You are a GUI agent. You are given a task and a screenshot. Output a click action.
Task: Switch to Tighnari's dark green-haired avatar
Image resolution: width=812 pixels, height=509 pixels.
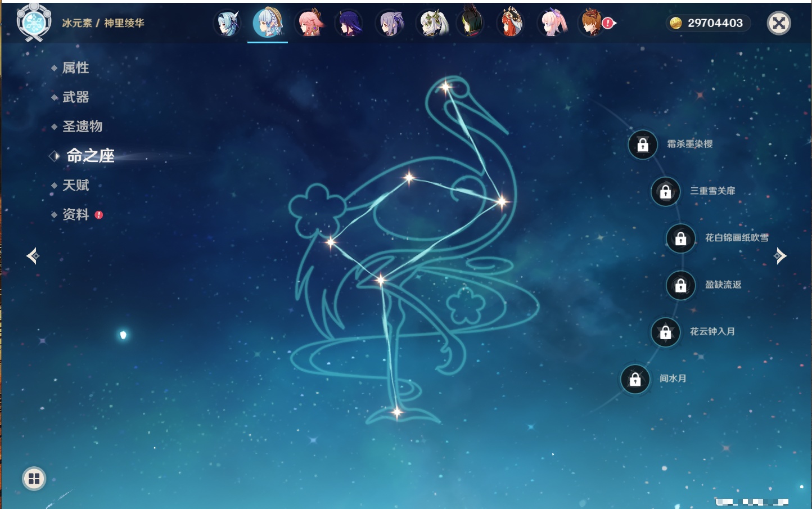[471, 24]
